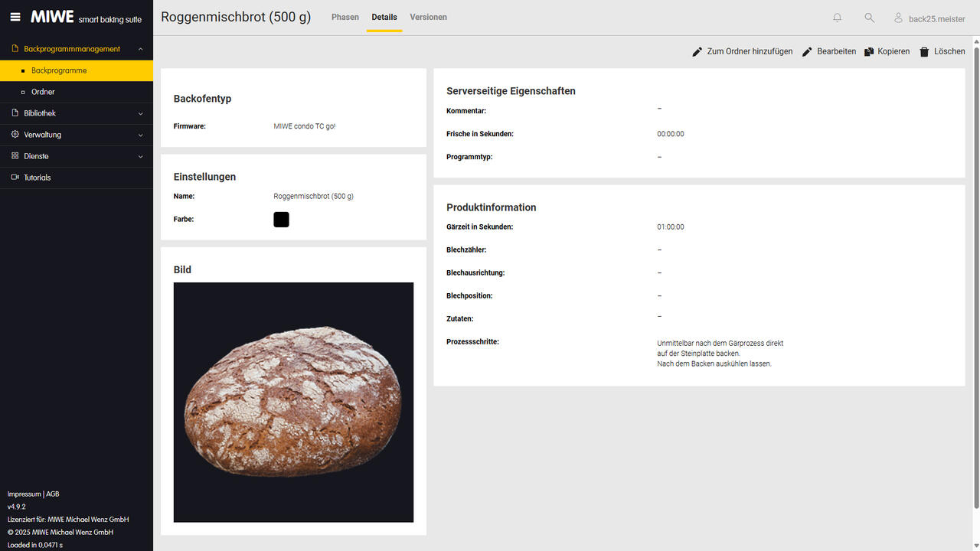This screenshot has height=551, width=980.
Task: Open the hamburger menu icon
Action: 15,17
